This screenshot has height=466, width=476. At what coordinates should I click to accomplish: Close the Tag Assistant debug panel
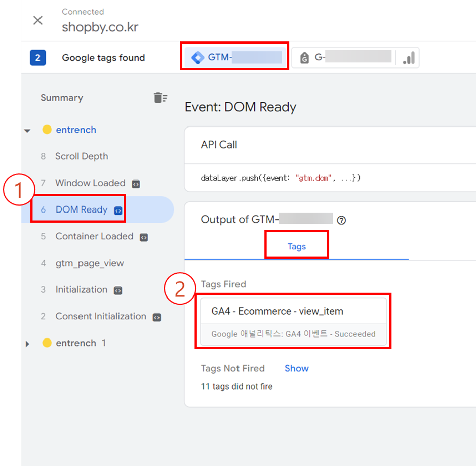(38, 21)
